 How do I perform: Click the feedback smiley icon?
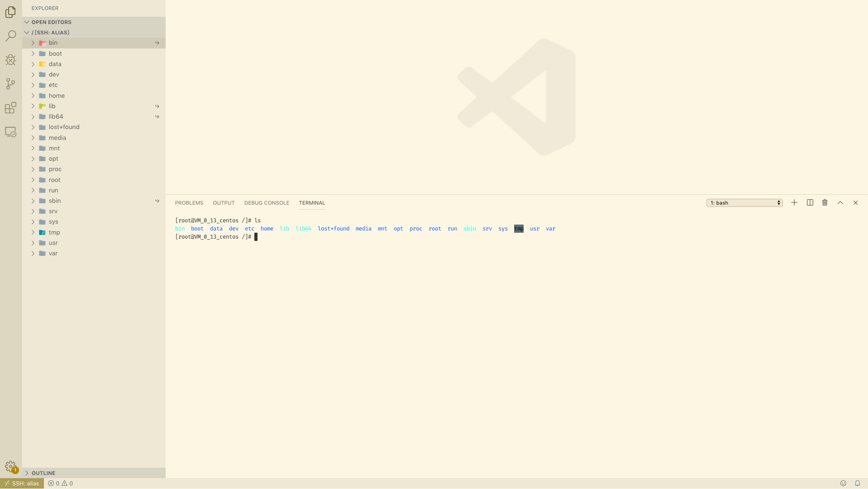coord(843,484)
